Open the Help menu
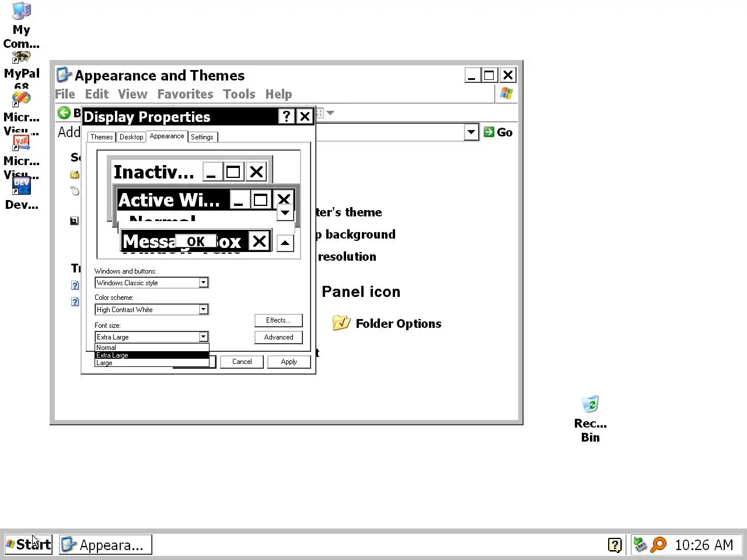The height and width of the screenshot is (560, 747). 278,94
